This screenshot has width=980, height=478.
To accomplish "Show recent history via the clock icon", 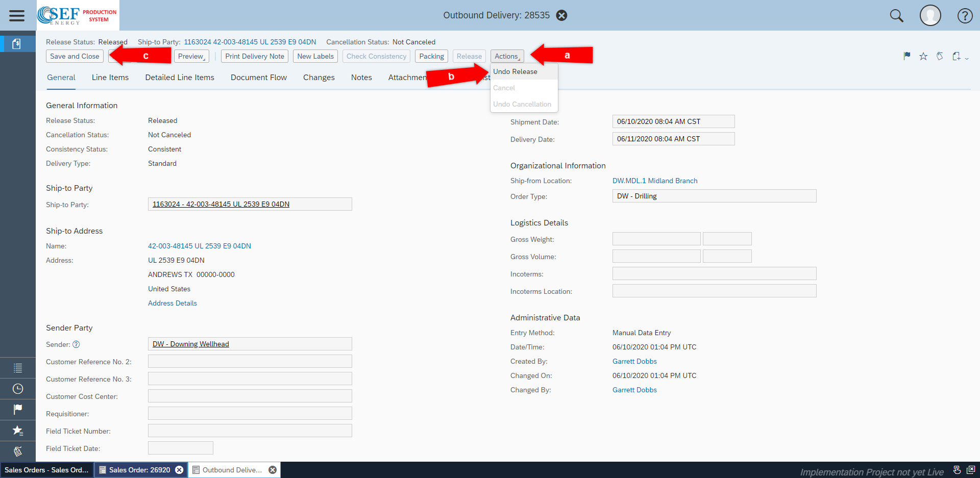I will coord(18,389).
